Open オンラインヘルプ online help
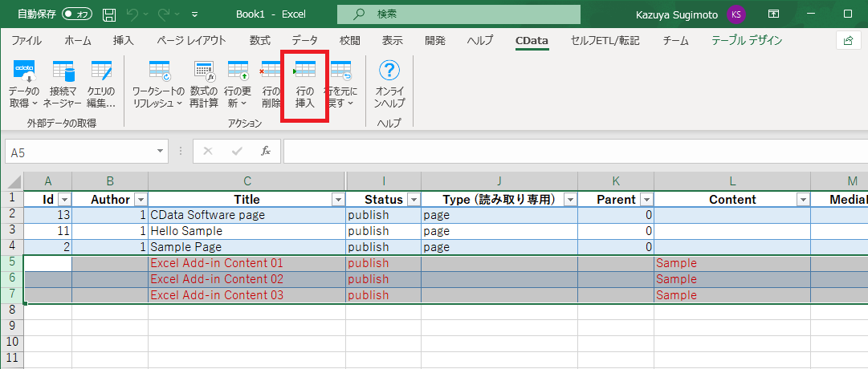Viewport: 868px width, 369px height. coord(389,83)
